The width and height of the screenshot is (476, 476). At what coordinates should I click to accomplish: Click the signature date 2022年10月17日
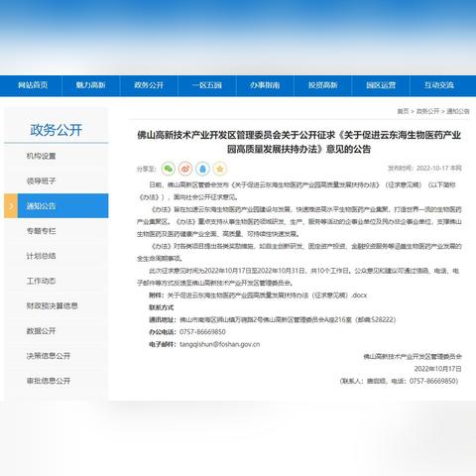(437, 369)
